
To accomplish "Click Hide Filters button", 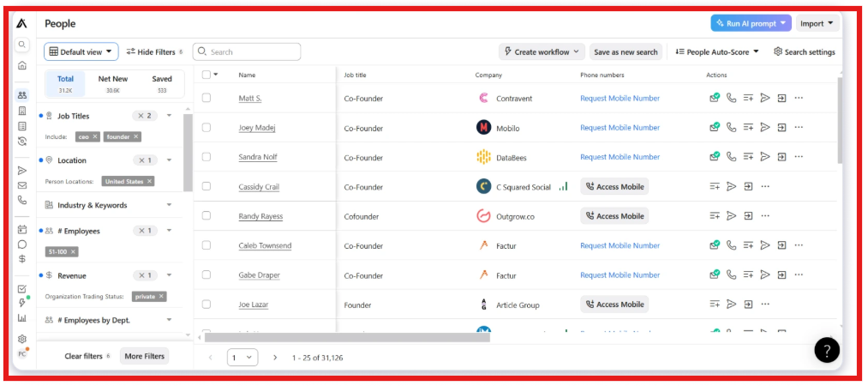I will [154, 51].
